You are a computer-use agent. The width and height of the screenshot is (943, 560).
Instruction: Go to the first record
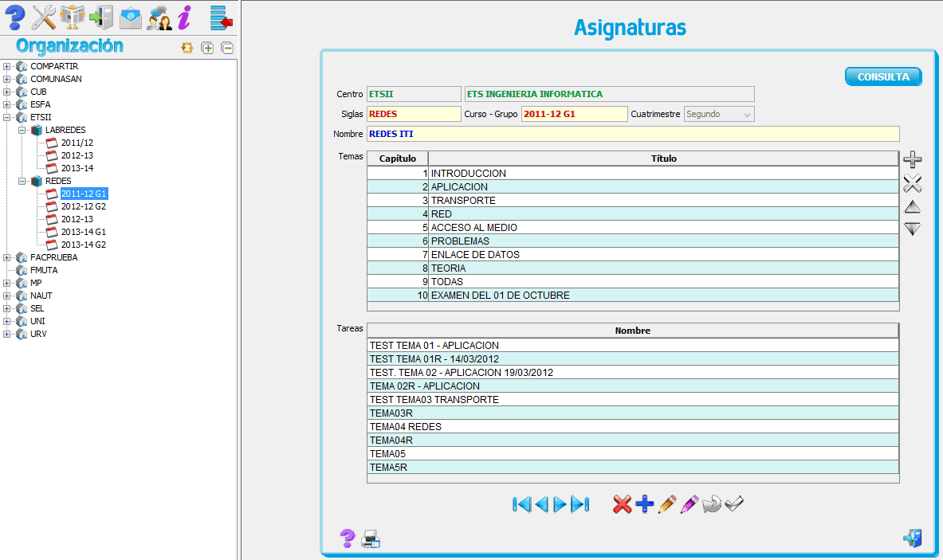tap(521, 504)
